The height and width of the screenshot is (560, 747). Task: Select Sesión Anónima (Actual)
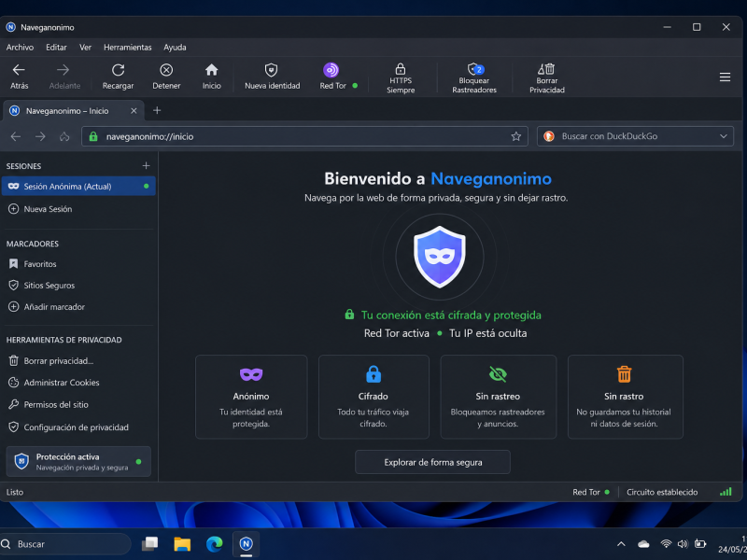[x=78, y=186]
